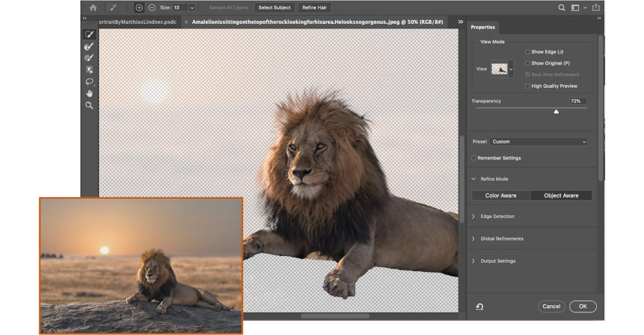Click the Add to selection plus icon
The width and height of the screenshot is (644, 335).
pyautogui.click(x=139, y=7)
